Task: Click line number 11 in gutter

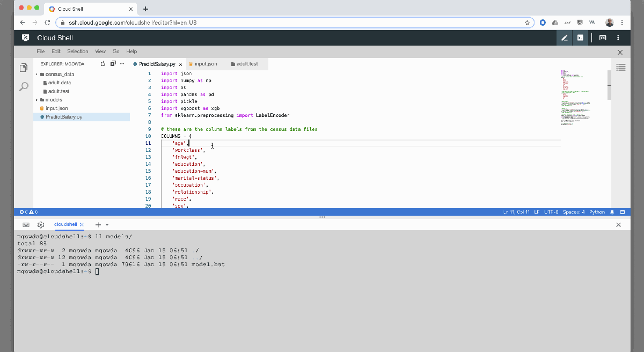Action: tap(148, 143)
